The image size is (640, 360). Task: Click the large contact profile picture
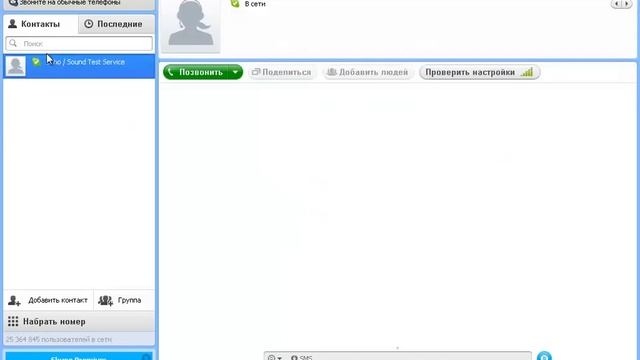point(191,26)
